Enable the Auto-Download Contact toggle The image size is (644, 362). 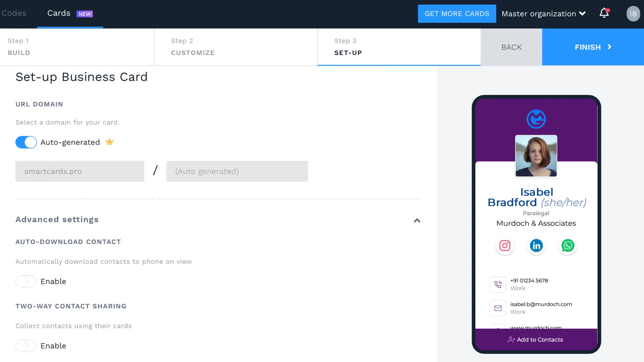pyautogui.click(x=25, y=281)
